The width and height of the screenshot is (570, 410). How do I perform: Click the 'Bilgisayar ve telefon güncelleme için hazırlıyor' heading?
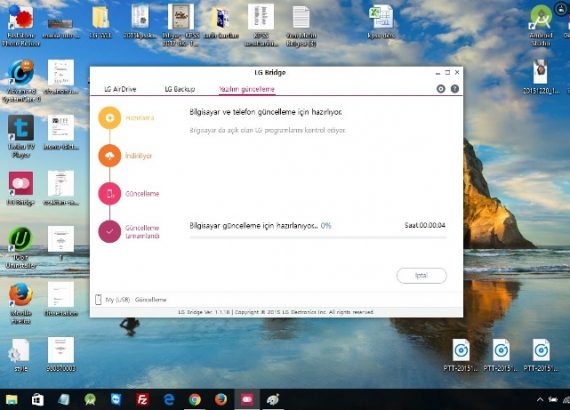[x=266, y=112]
